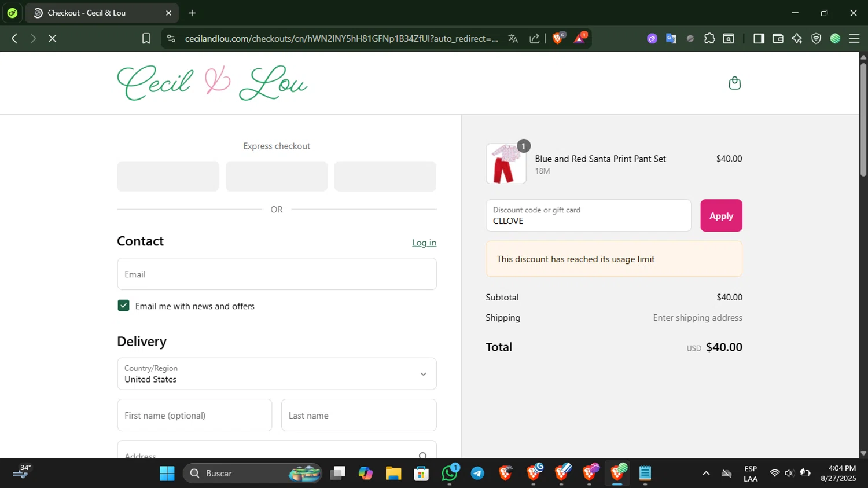Open WhatsApp from the taskbar

coord(450,474)
